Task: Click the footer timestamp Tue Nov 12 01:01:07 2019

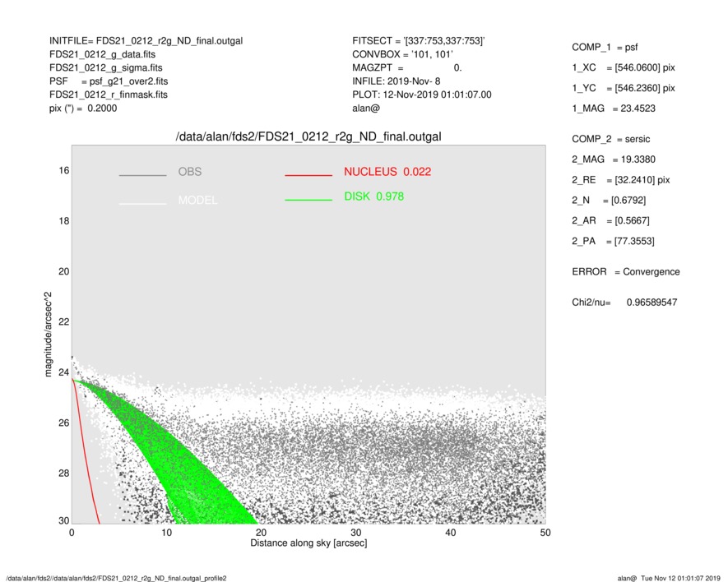Action: [x=680, y=578]
